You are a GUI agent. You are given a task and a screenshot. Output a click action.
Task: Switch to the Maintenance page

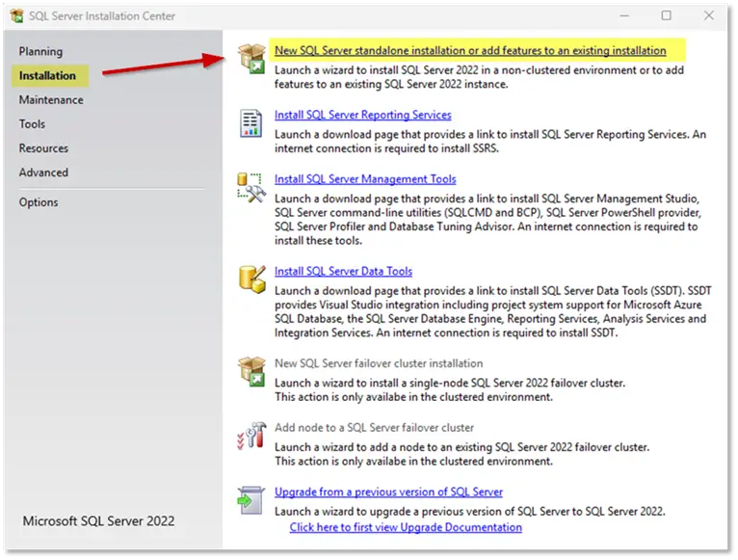(51, 100)
